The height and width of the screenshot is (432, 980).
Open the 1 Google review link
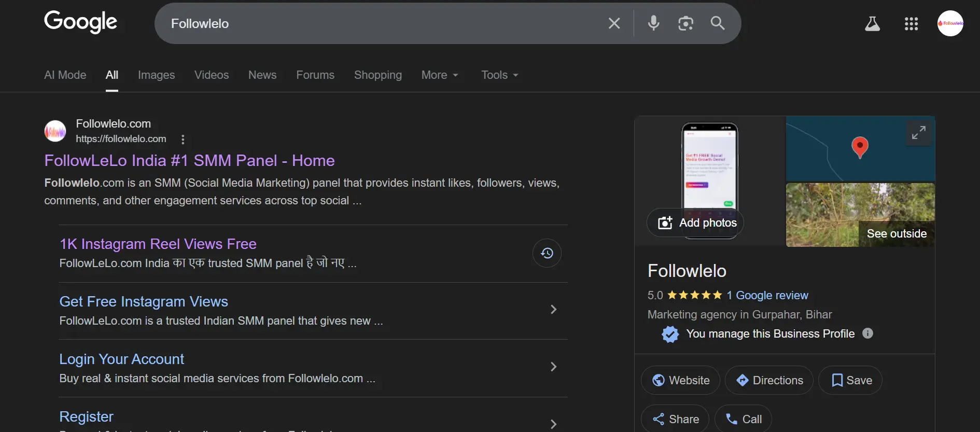[767, 295]
